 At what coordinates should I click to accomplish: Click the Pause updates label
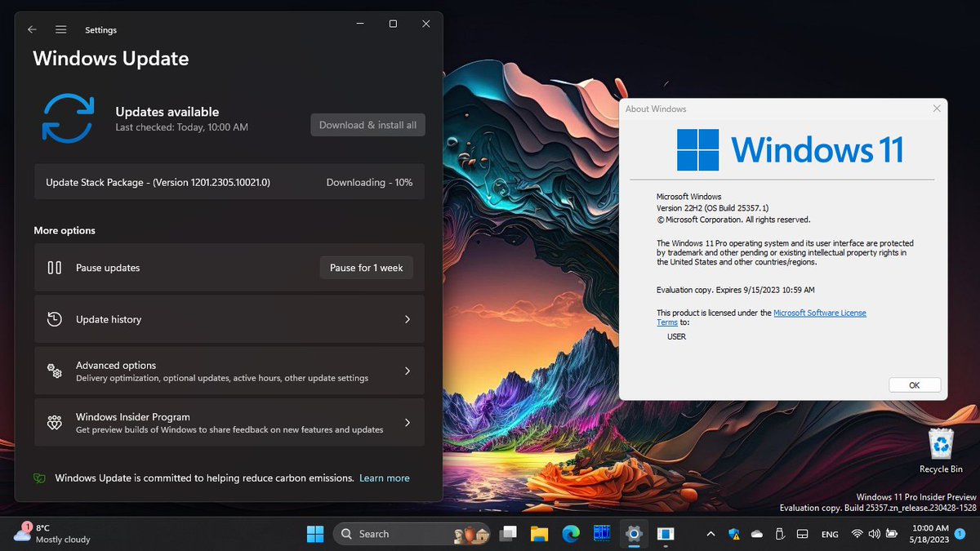(108, 268)
